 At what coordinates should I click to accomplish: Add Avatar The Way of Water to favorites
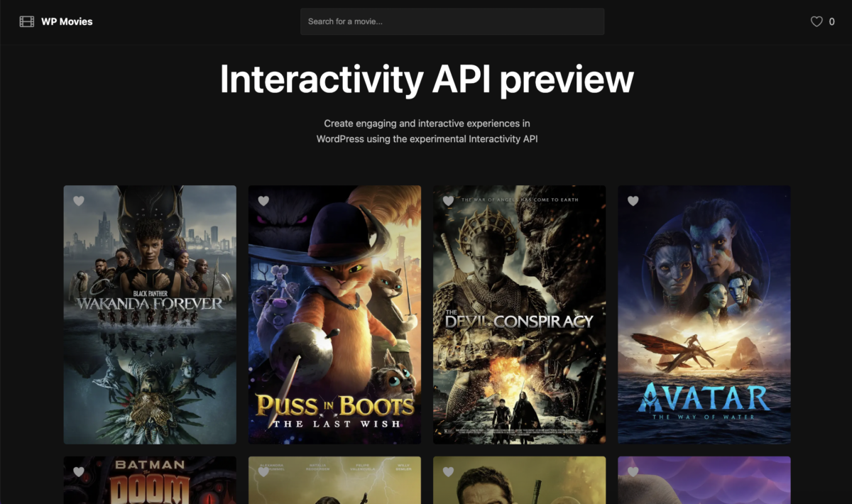tap(633, 201)
